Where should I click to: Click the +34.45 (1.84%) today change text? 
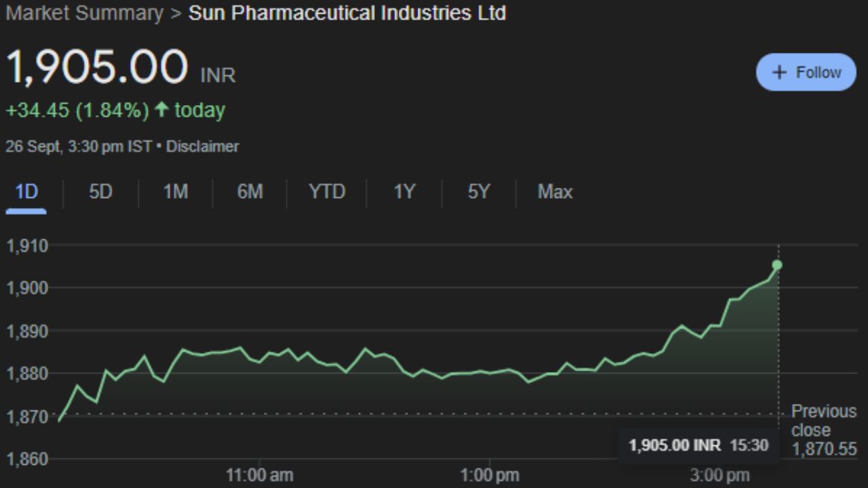pos(115,110)
